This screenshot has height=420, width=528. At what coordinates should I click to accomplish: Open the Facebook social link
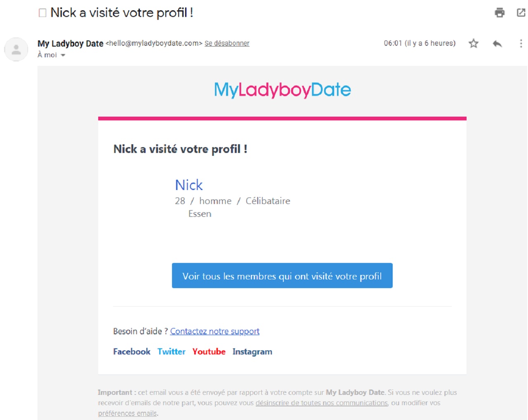[x=132, y=352]
